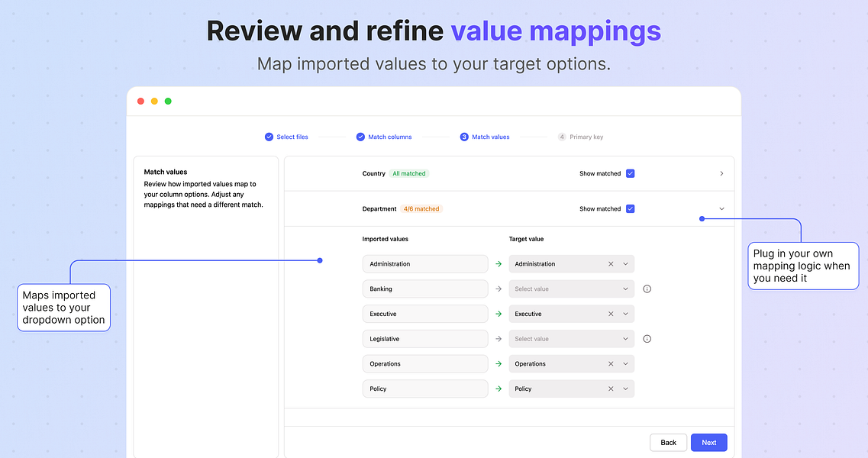868x458 pixels.
Task: Click the info icon beside Banking row
Action: click(x=647, y=289)
